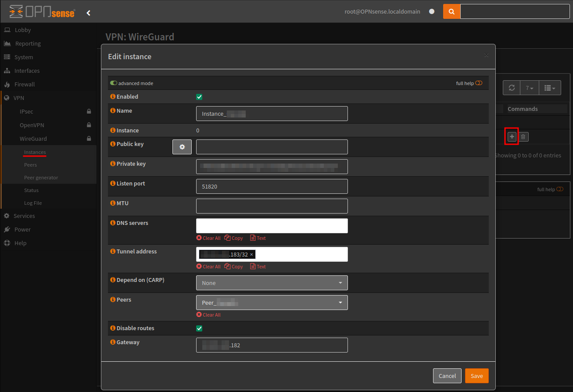Toggle full help in the dialog
This screenshot has width=573, height=392.
(x=479, y=83)
